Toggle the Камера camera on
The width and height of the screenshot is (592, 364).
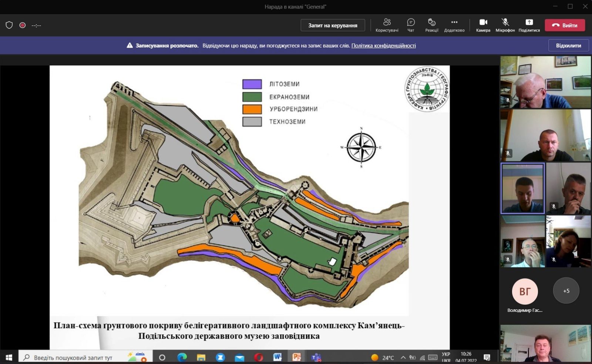[483, 25]
